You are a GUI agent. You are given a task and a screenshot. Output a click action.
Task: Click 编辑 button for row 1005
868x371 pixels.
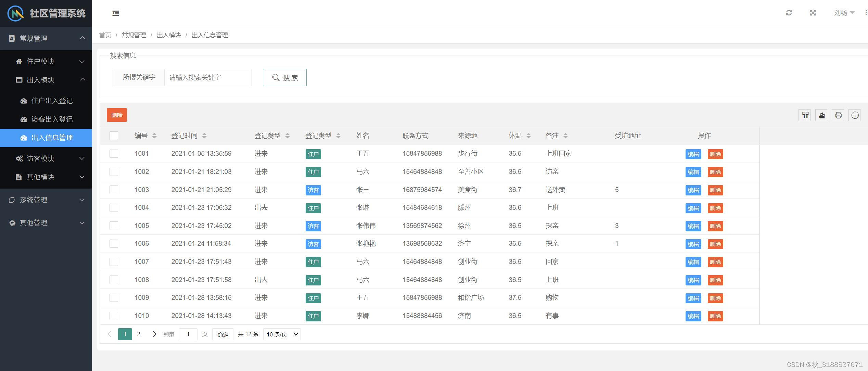pos(693,226)
